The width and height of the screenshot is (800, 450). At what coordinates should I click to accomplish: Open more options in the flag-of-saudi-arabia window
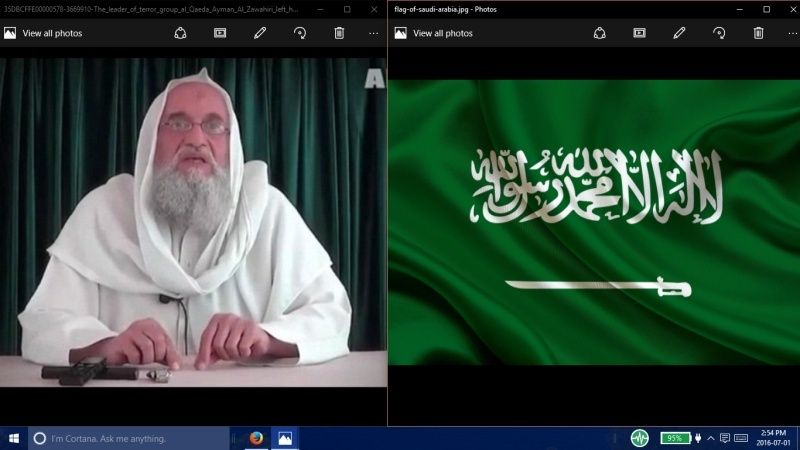pos(793,33)
